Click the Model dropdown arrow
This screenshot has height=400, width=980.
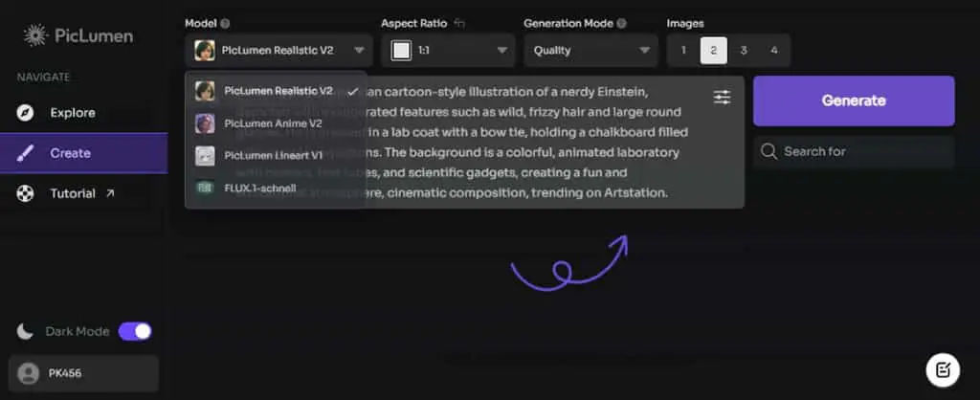[x=359, y=51]
